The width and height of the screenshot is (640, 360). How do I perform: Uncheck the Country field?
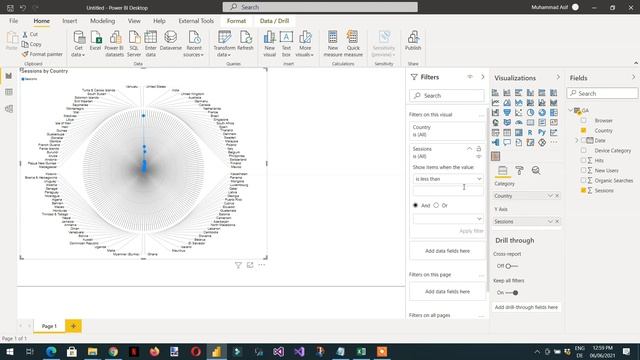pos(584,130)
